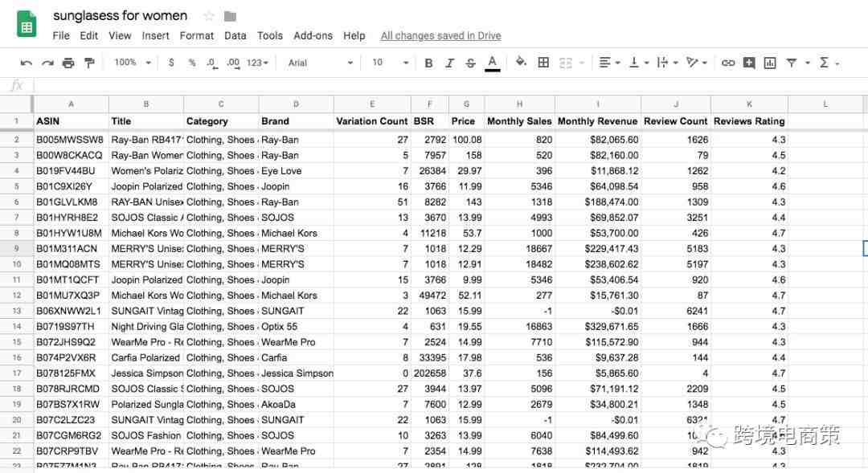Click All changes saved in Drive link
The image size is (868, 473).
pyautogui.click(x=440, y=35)
